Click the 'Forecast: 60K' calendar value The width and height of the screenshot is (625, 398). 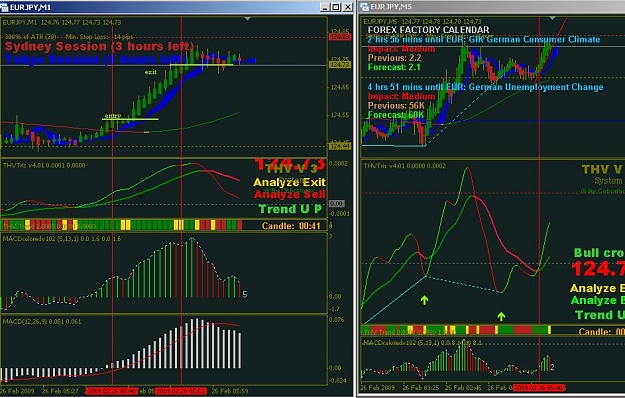396,115
